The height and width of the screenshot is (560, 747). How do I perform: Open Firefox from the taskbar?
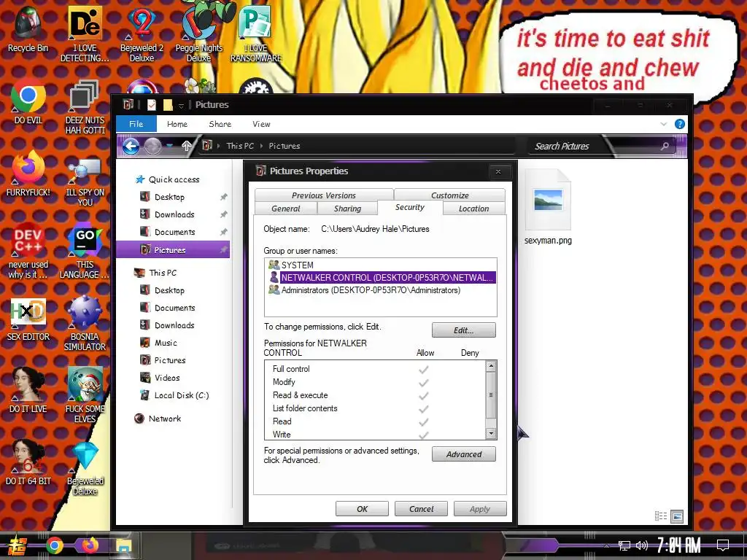click(90, 545)
